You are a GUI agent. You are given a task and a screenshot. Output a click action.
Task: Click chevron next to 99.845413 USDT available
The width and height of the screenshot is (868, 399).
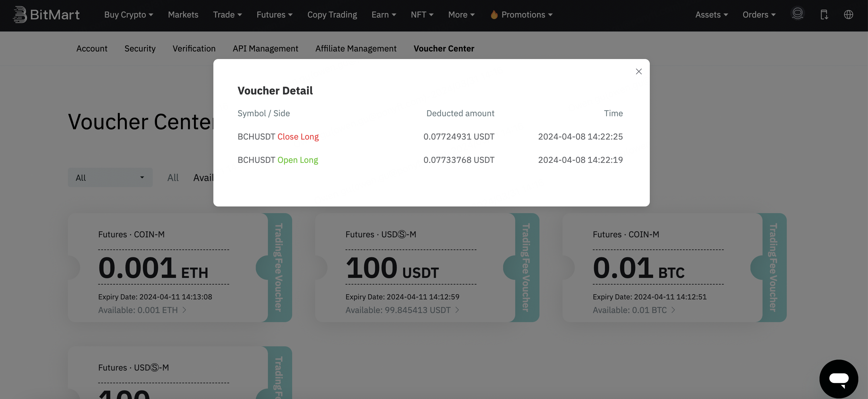(457, 310)
